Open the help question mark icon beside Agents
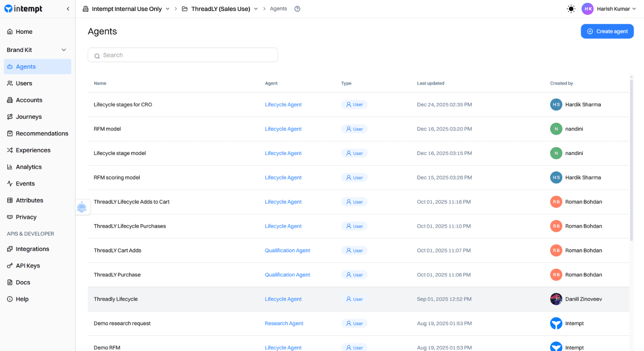 pyautogui.click(x=297, y=9)
